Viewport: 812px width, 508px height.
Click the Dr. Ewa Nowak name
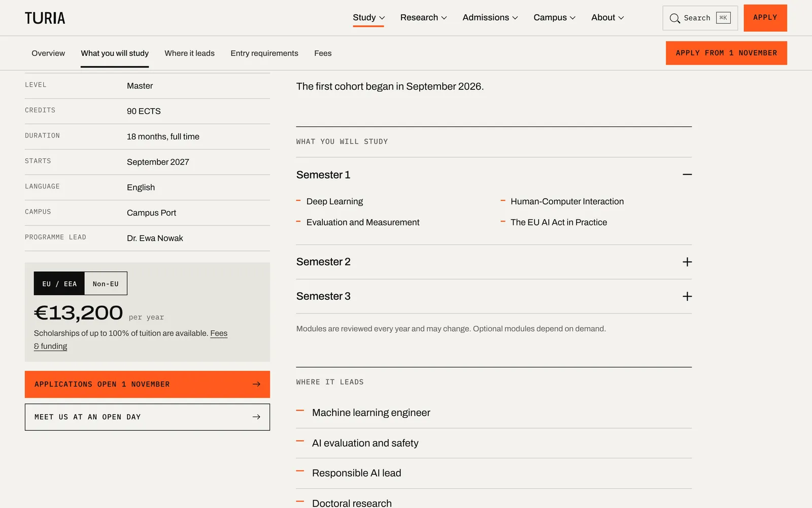pos(155,238)
